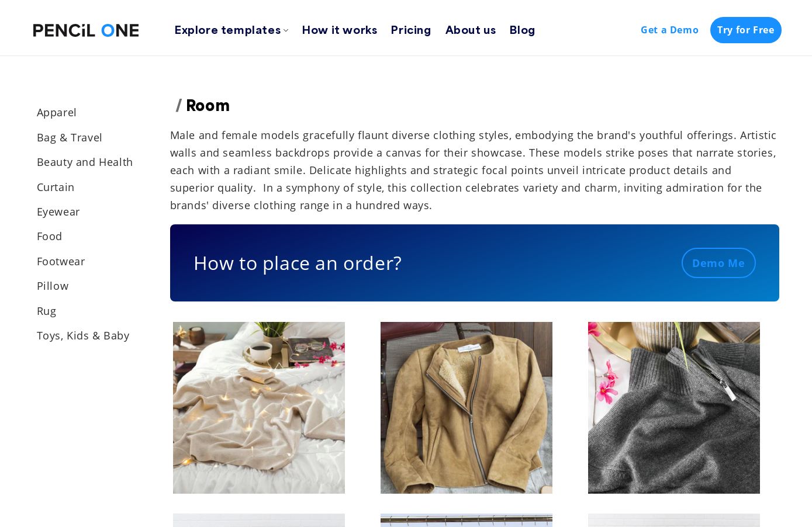Viewport: 812px width, 527px height.
Task: Expand the Explore templates dropdown chevron
Action: 286,30
